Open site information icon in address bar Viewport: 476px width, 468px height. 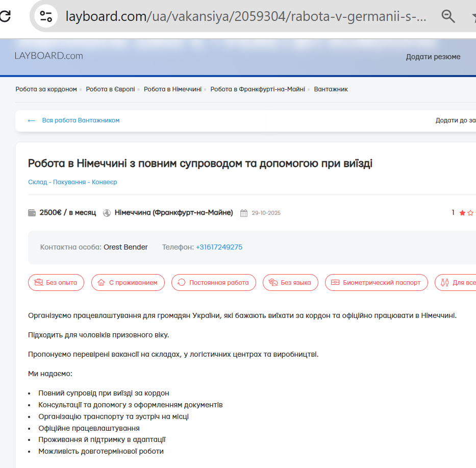(46, 16)
